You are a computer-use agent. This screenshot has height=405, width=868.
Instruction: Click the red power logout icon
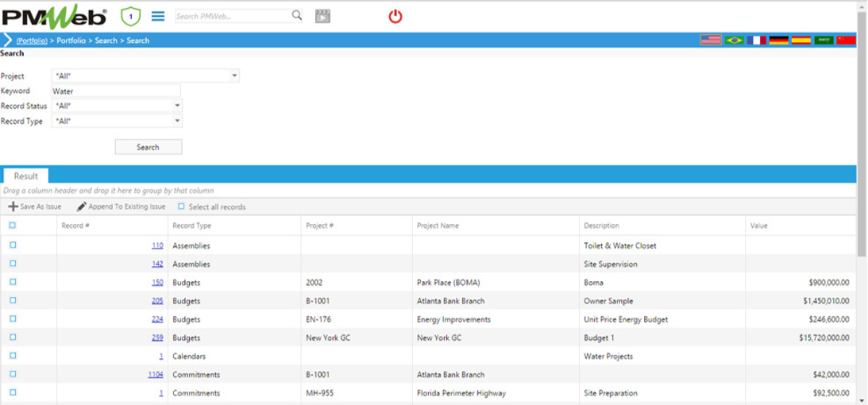[x=395, y=17]
